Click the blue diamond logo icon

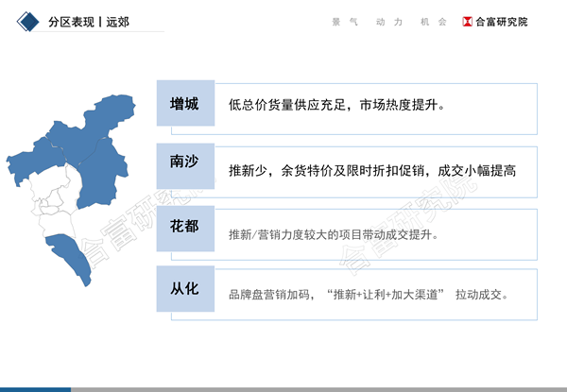pos(27,22)
